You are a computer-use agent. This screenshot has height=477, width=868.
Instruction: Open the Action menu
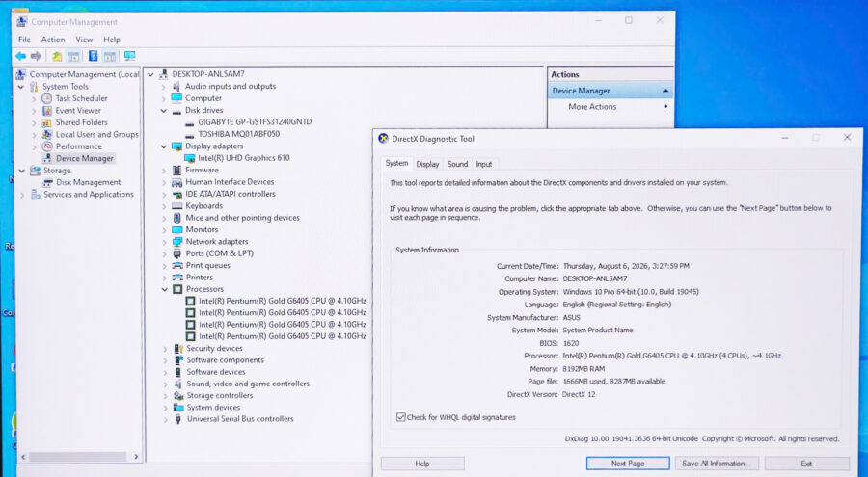[x=53, y=40]
